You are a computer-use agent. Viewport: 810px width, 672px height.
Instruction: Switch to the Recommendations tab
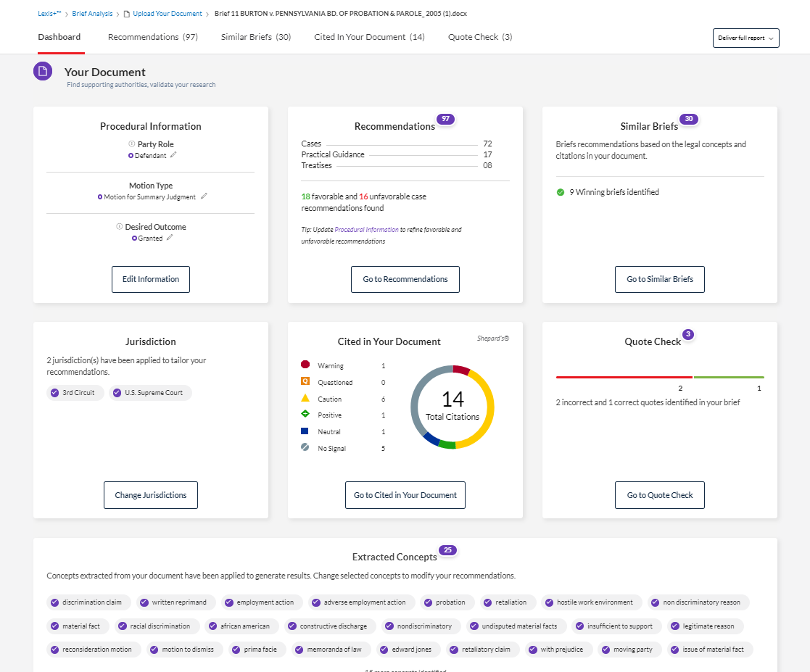pos(153,37)
